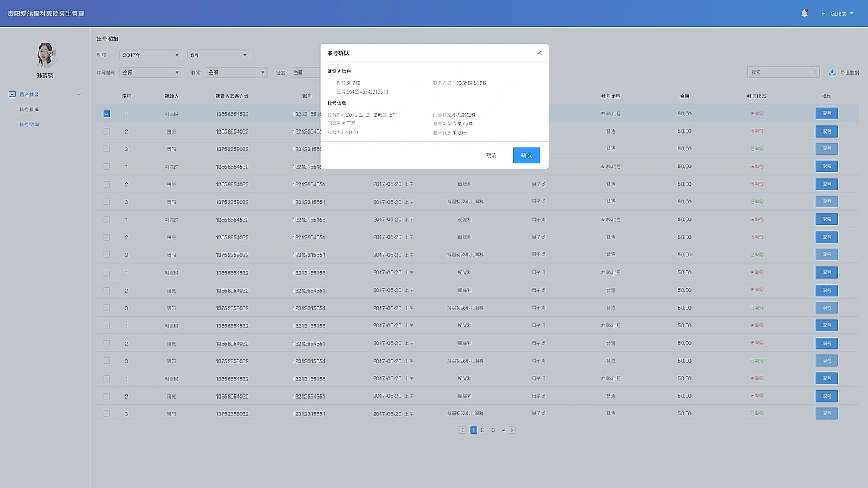Image resolution: width=868 pixels, height=488 pixels.
Task: Click the 前台挂号 monitor icon in the sidebar
Action: (x=12, y=94)
